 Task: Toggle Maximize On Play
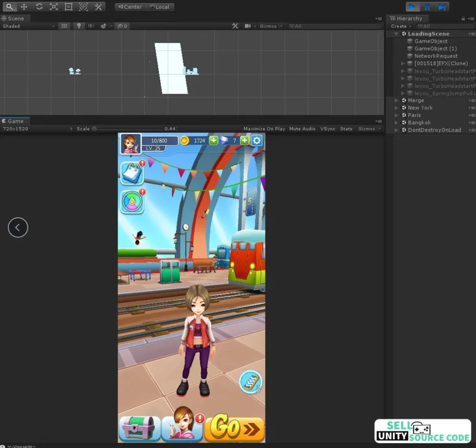pos(264,129)
